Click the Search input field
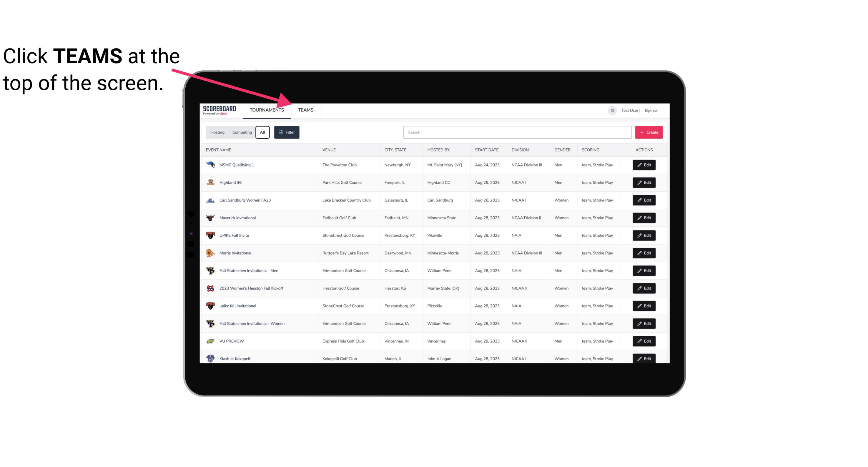Viewport: 868px width, 467px height. point(516,132)
